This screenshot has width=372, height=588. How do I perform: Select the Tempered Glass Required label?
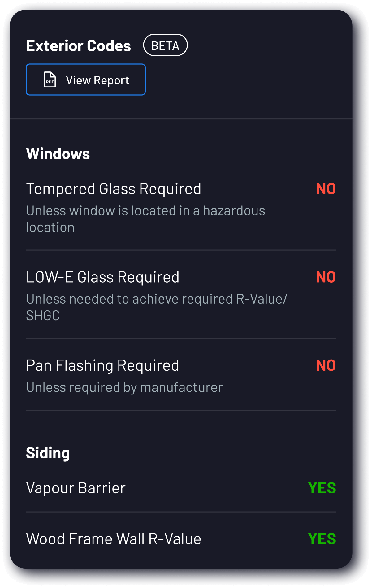[114, 189]
